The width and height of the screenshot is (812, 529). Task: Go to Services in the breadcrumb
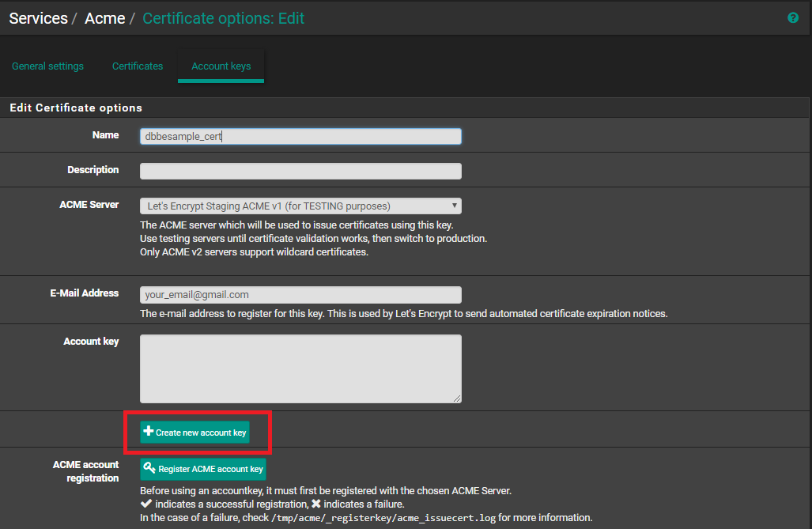tap(39, 18)
